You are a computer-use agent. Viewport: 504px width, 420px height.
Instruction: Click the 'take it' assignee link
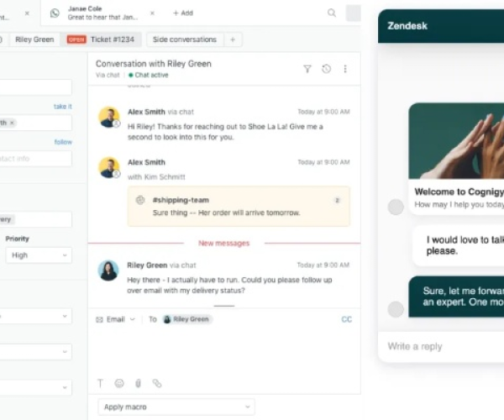pyautogui.click(x=63, y=107)
